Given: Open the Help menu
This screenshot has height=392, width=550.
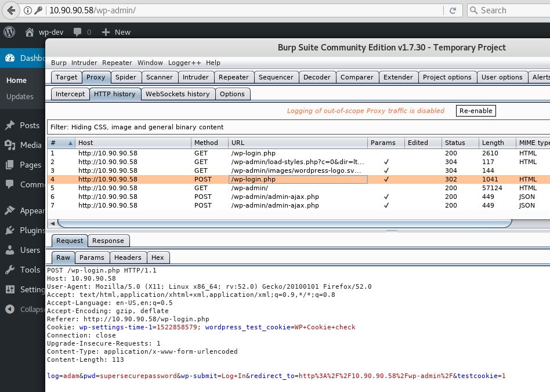Looking at the screenshot, I should pyautogui.click(x=213, y=63).
